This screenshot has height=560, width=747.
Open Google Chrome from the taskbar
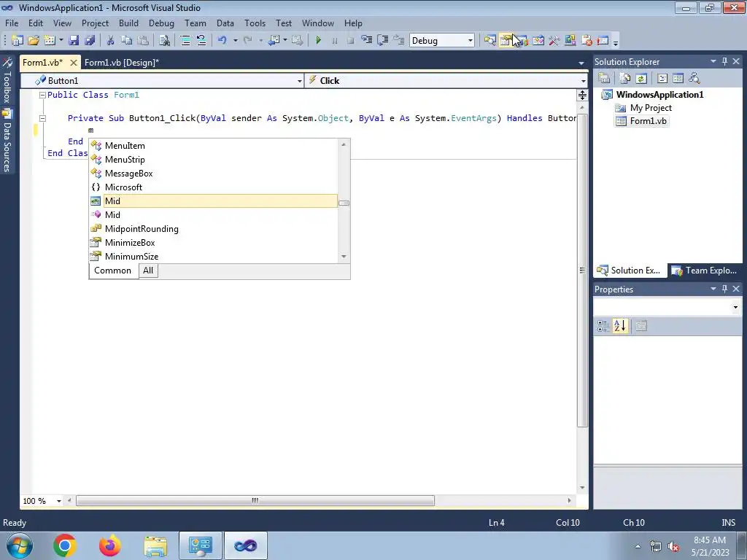pyautogui.click(x=65, y=545)
